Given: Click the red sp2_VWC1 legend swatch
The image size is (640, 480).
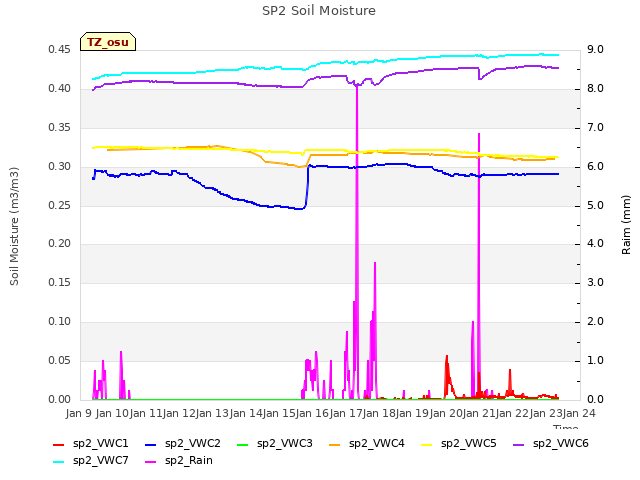Looking at the screenshot, I should click(59, 444).
